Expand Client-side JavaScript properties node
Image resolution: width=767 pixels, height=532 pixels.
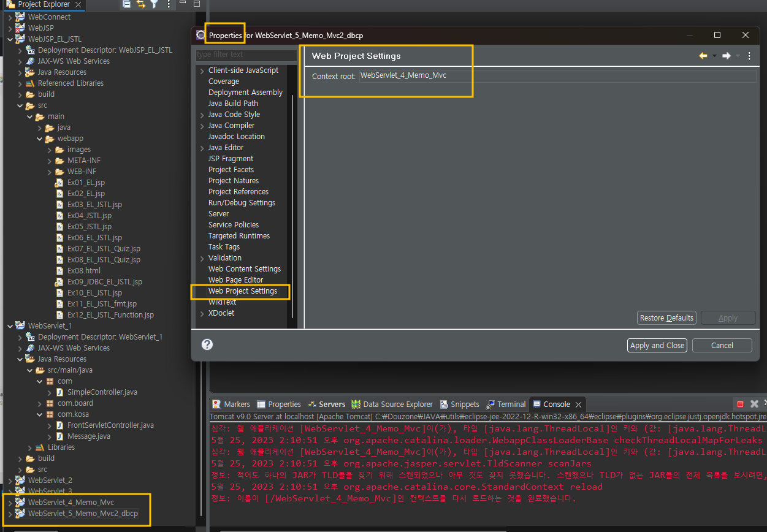pyautogui.click(x=202, y=70)
